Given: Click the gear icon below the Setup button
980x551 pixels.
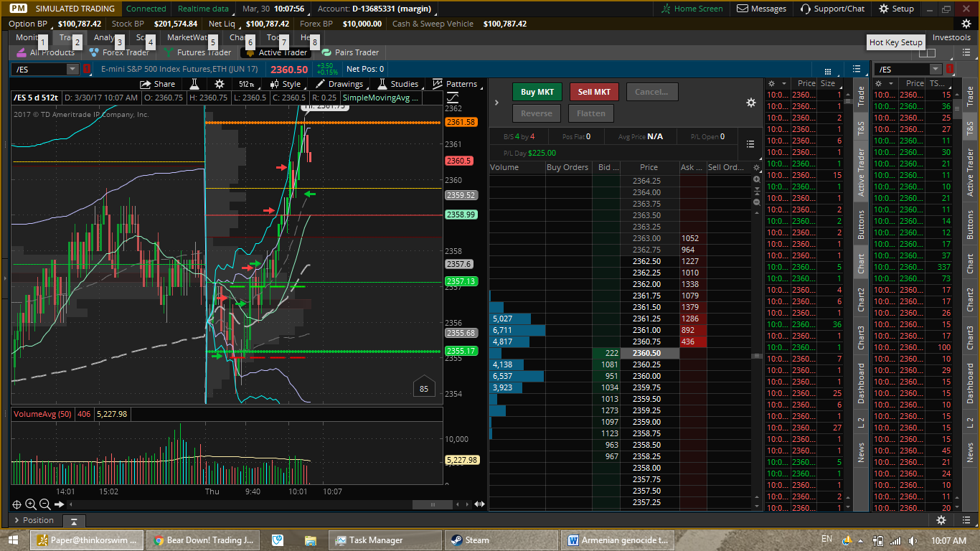Looking at the screenshot, I should click(966, 24).
